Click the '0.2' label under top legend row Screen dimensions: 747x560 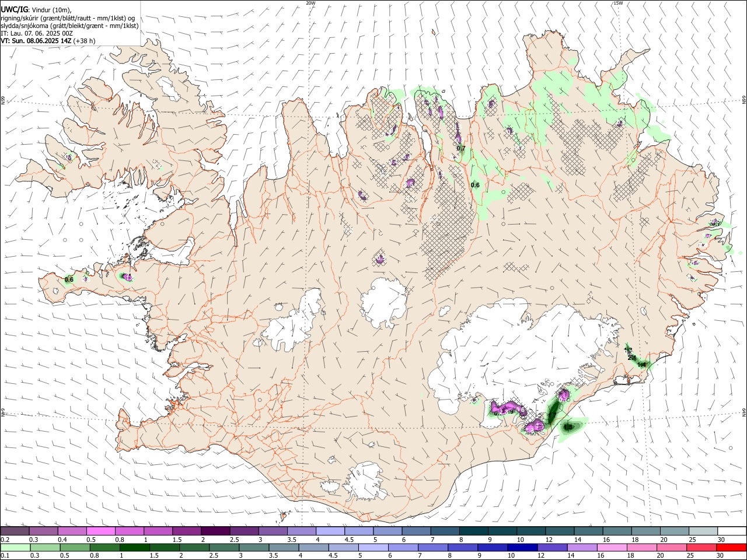[x=5, y=540]
